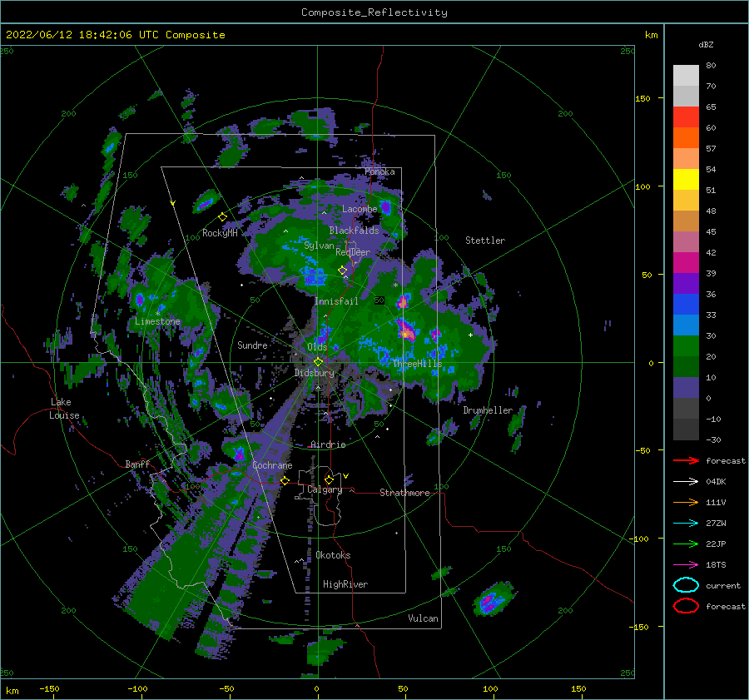Click the 111V legend label
The image size is (749, 700).
716,502
